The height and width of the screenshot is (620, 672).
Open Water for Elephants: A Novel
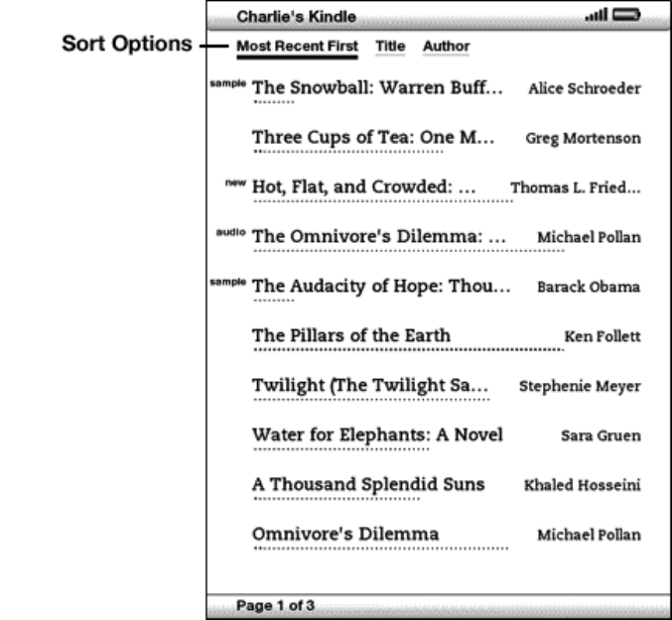377,434
